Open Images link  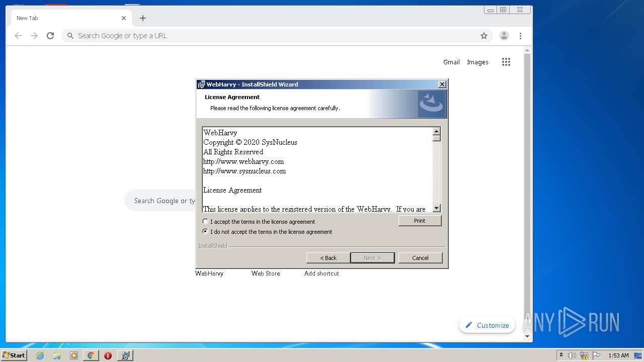tap(477, 62)
